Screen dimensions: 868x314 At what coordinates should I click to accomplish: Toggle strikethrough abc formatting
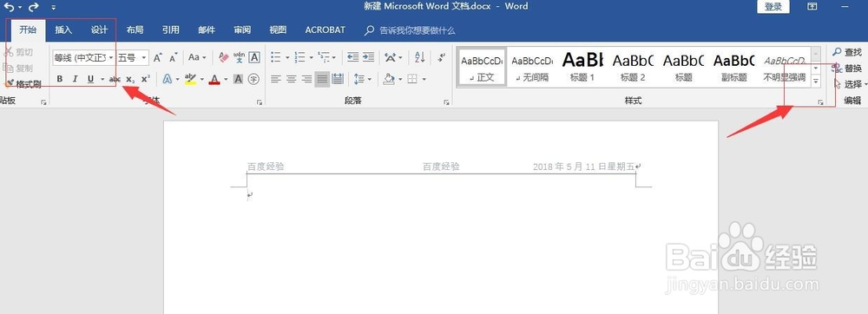coord(115,79)
